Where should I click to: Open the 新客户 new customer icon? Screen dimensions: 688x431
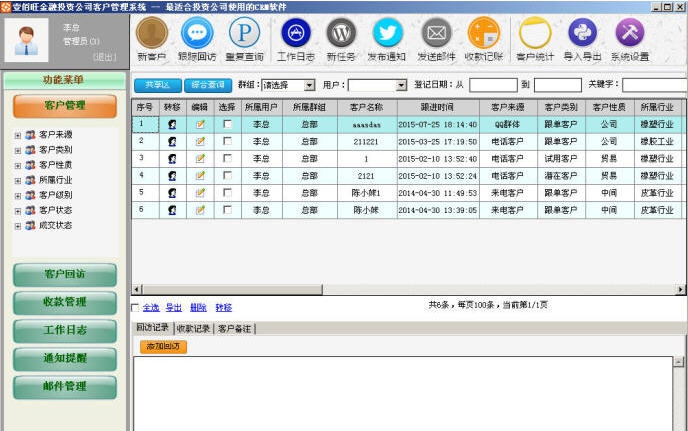click(152, 32)
